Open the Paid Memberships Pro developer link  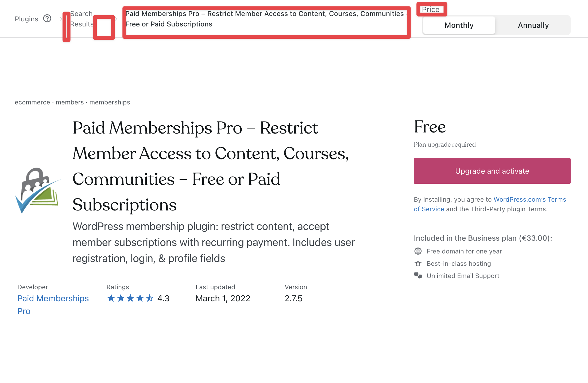click(x=53, y=305)
